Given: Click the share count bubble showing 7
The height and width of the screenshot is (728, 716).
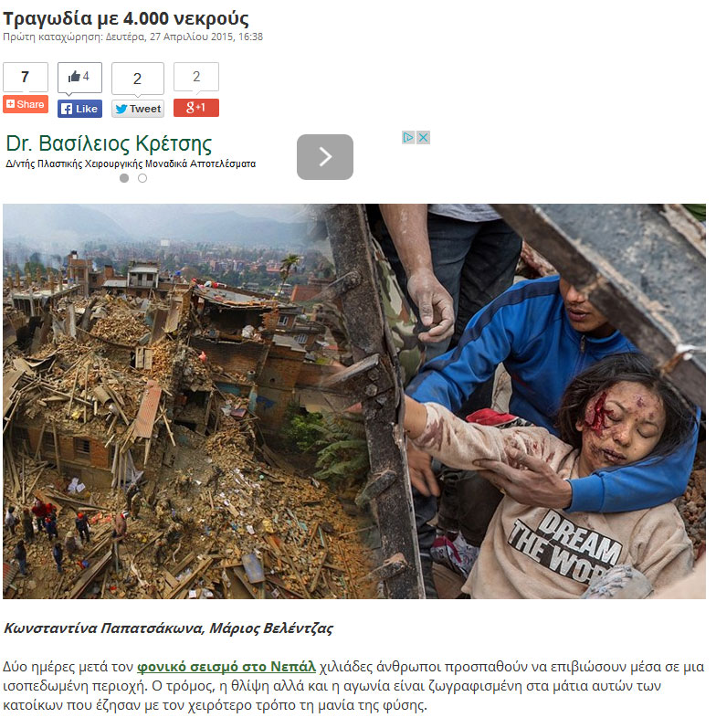Looking at the screenshot, I should point(26,77).
